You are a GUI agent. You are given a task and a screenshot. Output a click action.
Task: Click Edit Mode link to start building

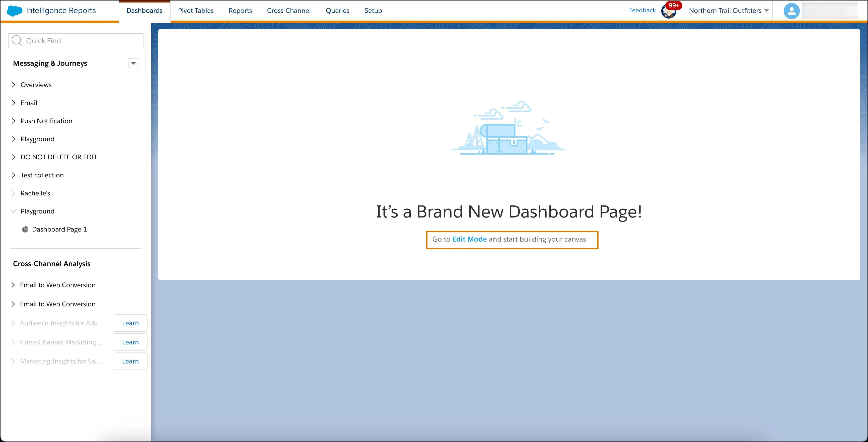click(x=470, y=239)
